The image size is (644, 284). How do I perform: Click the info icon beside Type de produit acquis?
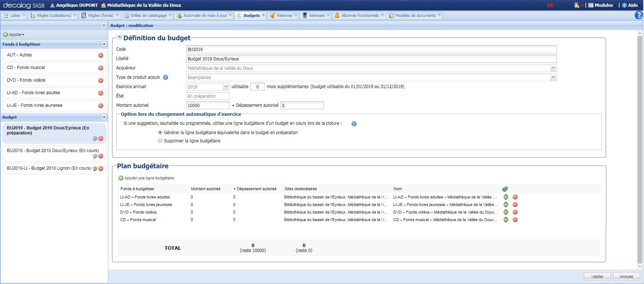coord(165,77)
